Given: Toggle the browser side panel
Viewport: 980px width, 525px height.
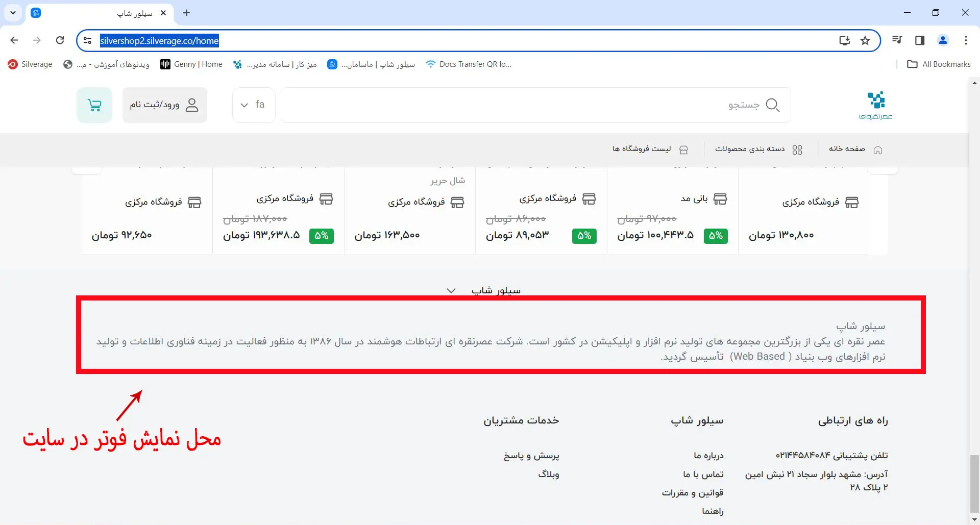Looking at the screenshot, I should pyautogui.click(x=920, y=40).
